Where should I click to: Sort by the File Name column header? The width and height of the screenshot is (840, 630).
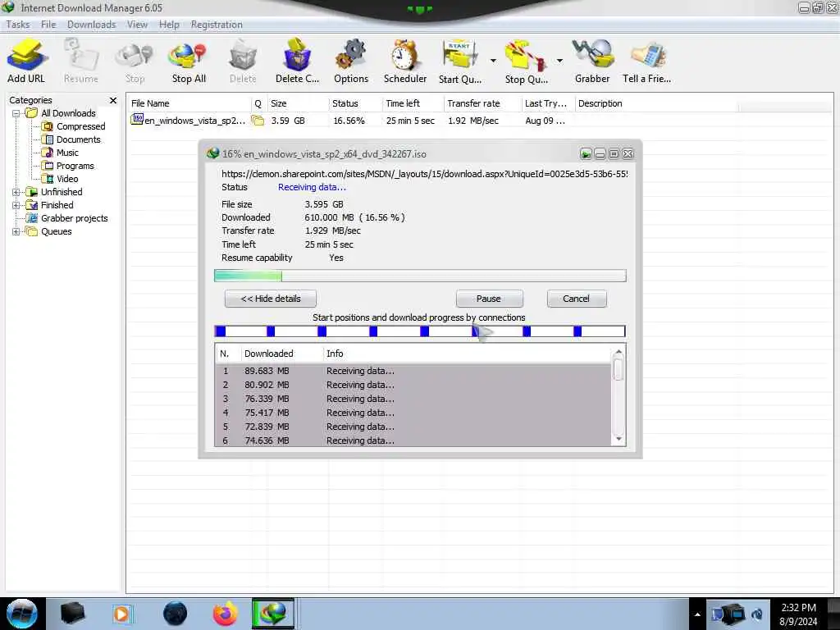point(189,103)
